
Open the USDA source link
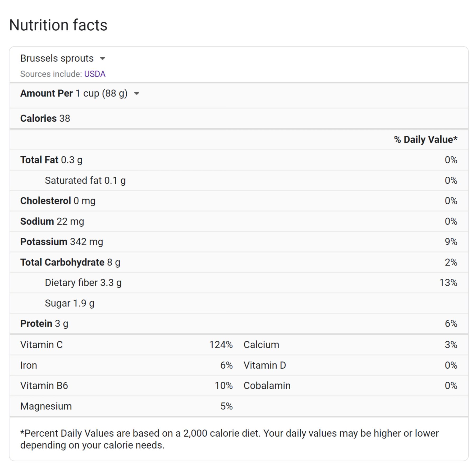pos(95,74)
